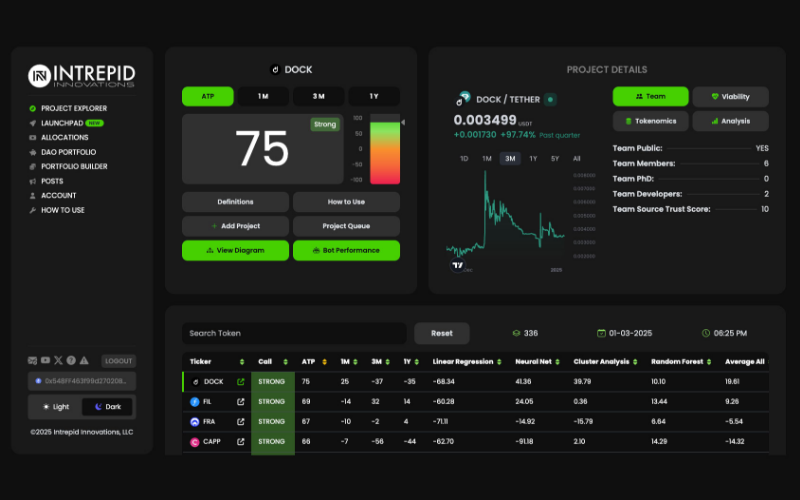Sort by Neural Net column arrows
Viewport: 800px width, 500px height.
point(557,362)
